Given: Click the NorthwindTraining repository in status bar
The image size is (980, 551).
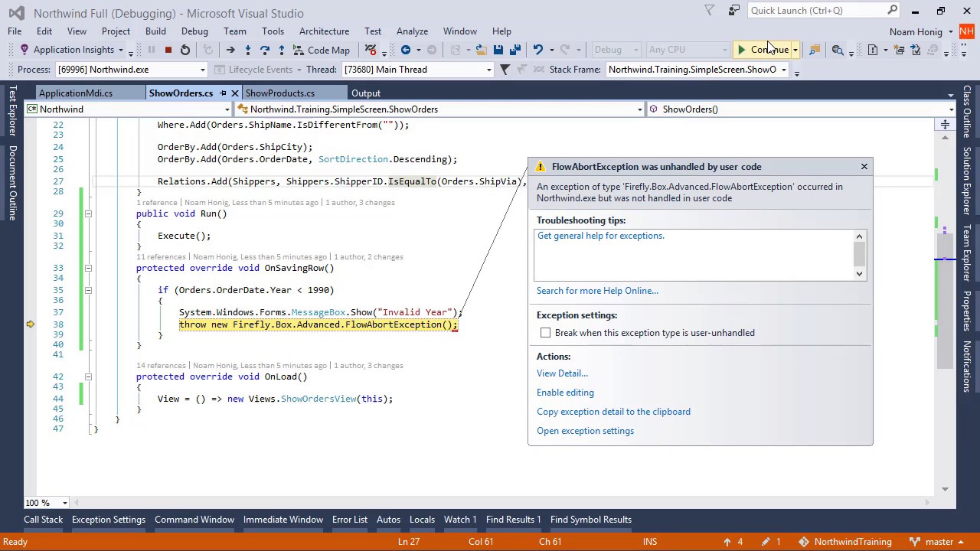Looking at the screenshot, I should click(x=845, y=542).
